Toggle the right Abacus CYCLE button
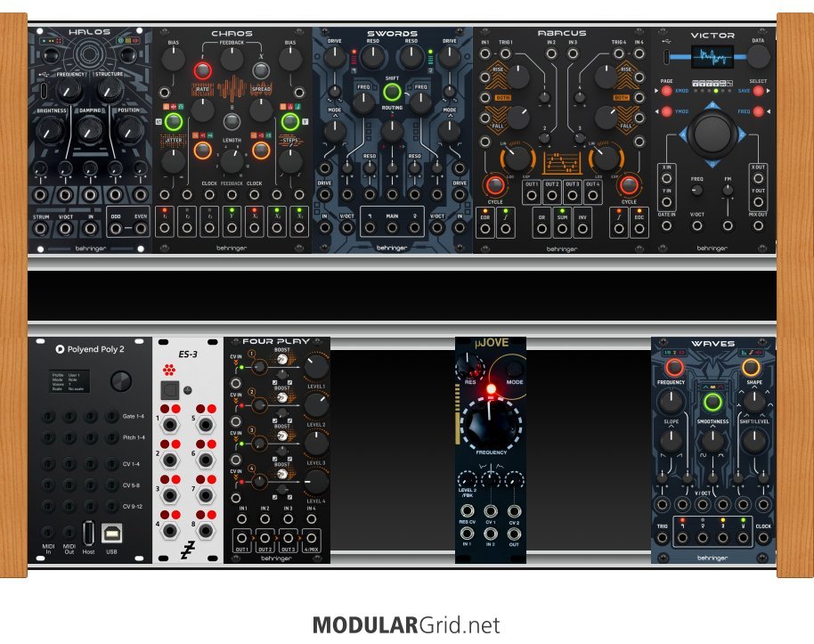The image size is (814, 644). click(x=629, y=185)
